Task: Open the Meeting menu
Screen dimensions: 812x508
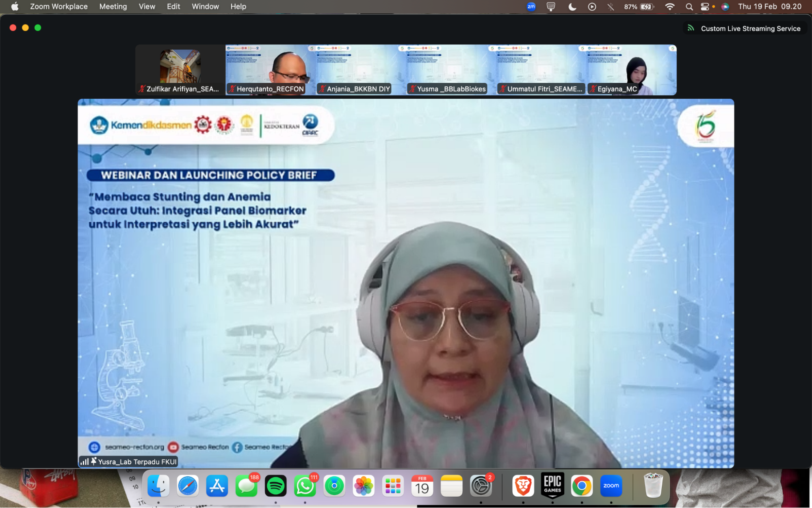Action: pyautogui.click(x=113, y=7)
